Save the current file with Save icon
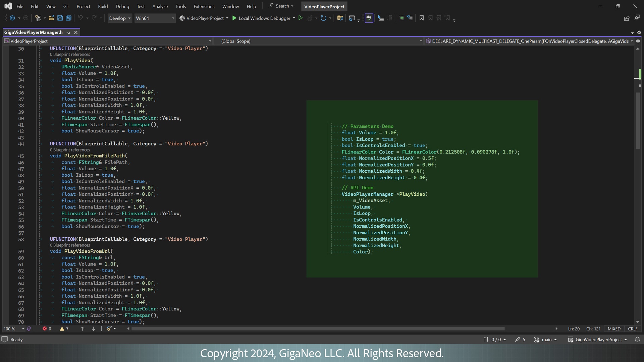Viewport: 644px width, 362px height. [60, 18]
